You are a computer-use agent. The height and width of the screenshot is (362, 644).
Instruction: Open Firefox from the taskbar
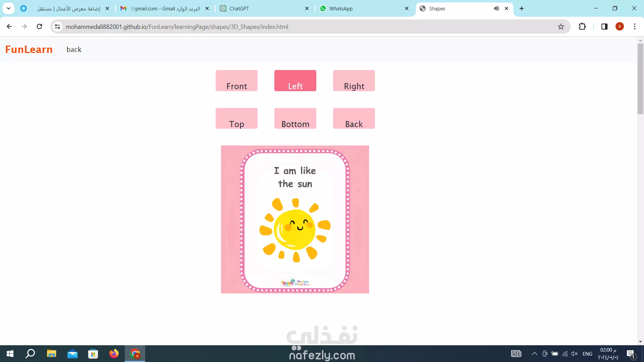point(114,354)
